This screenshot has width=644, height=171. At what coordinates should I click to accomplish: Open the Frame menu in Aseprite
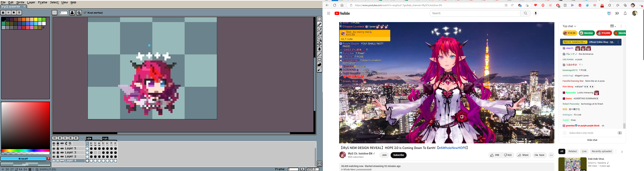(43, 3)
